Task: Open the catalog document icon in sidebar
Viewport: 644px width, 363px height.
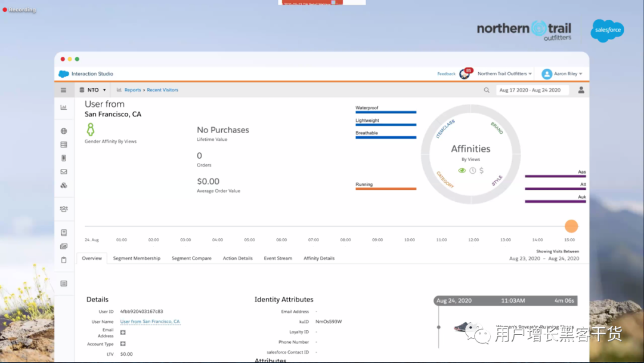Action: tap(64, 233)
